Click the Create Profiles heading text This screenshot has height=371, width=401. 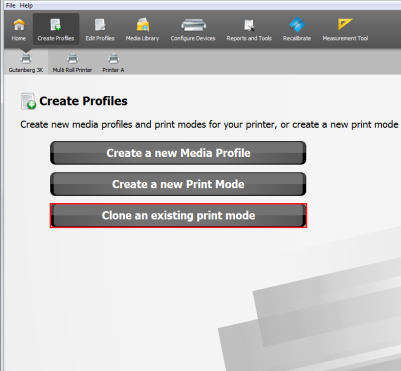pos(83,101)
